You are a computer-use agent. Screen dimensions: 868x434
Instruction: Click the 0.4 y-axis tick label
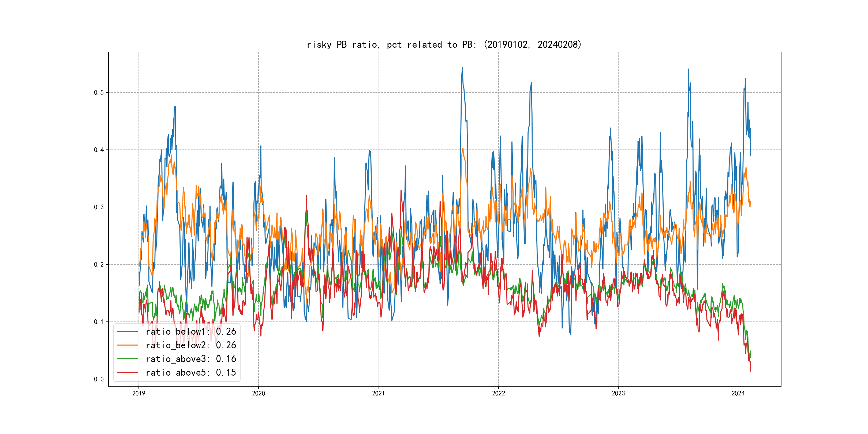[x=99, y=150]
